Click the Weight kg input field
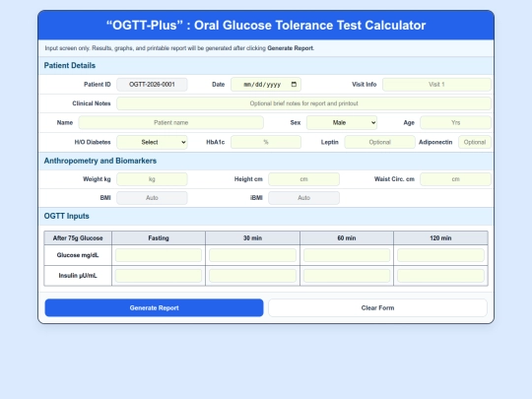The image size is (532, 399). point(152,179)
